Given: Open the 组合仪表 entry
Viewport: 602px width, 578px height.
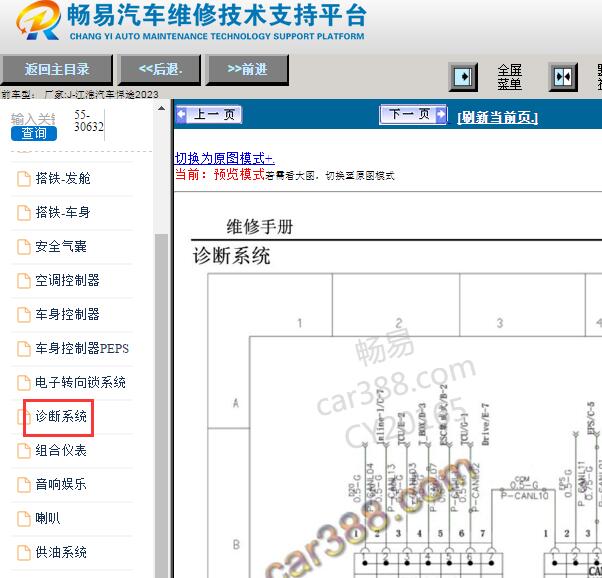Looking at the screenshot, I should tap(61, 450).
